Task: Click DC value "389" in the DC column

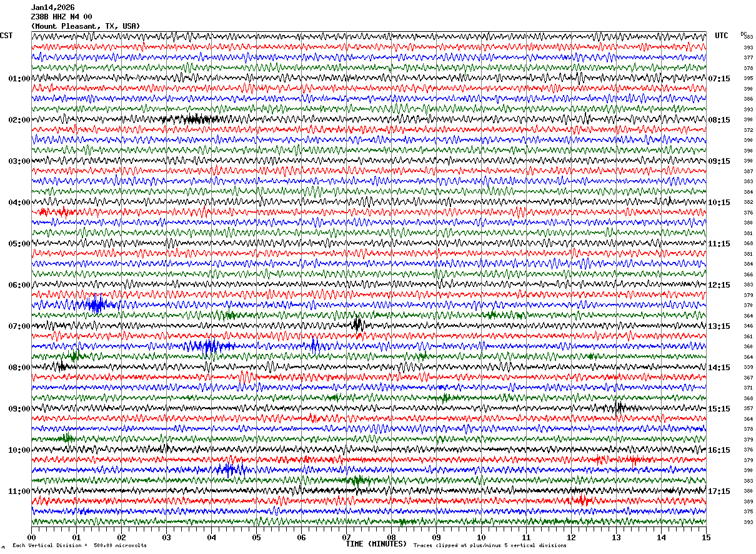Action: click(748, 501)
